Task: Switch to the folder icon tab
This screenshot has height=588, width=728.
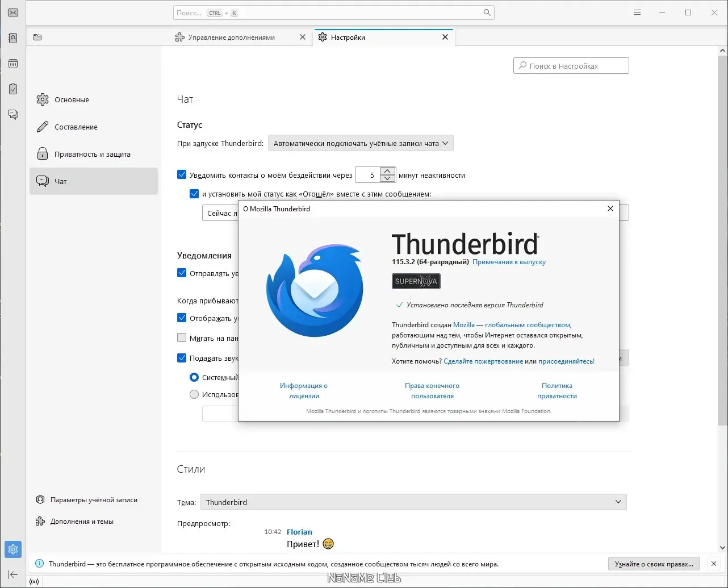Action: [x=37, y=37]
